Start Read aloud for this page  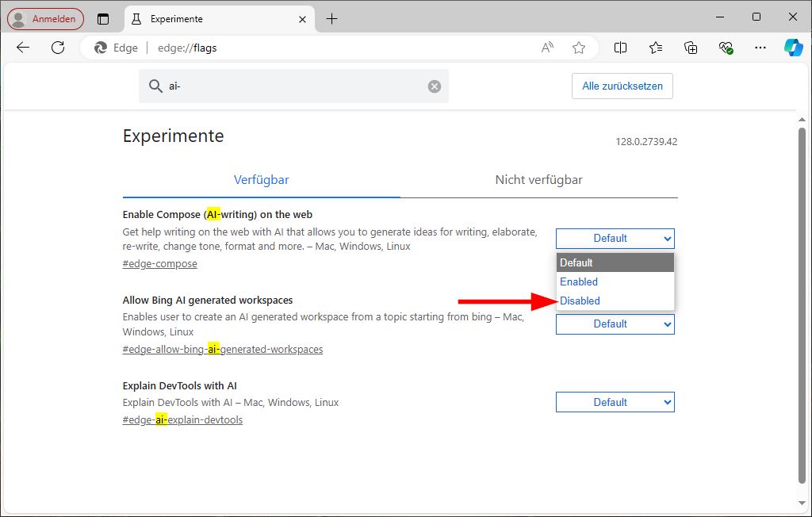click(546, 48)
